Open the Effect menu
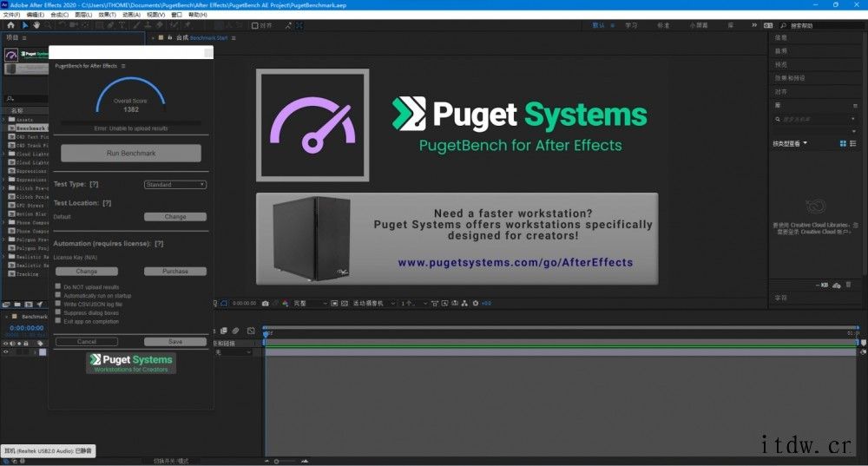The image size is (868, 466). (x=108, y=15)
